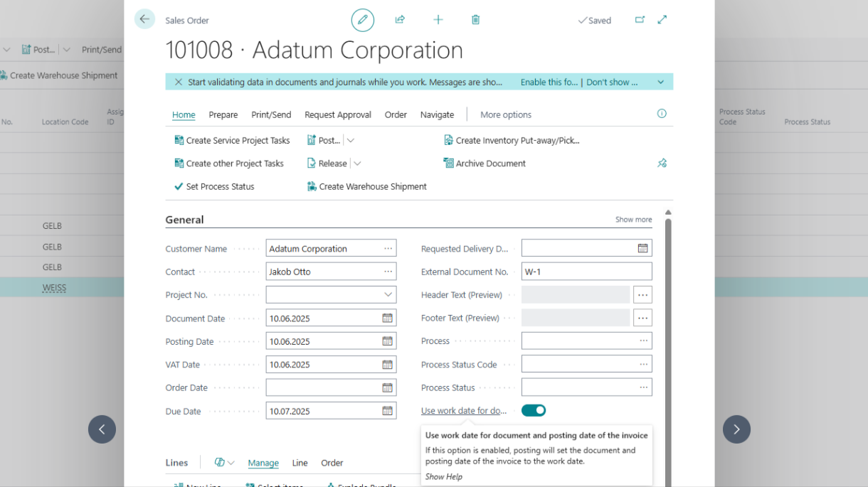Open Customer Name lookup ellipsis
The image size is (868, 487).
pyautogui.click(x=388, y=248)
